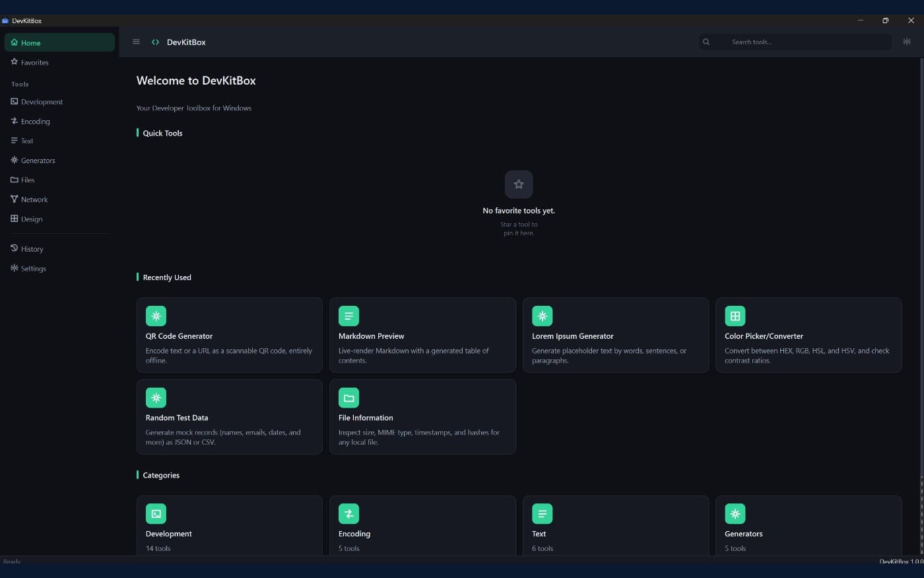The height and width of the screenshot is (578, 924).
Task: Click the Recently Used section heading
Action: point(167,277)
